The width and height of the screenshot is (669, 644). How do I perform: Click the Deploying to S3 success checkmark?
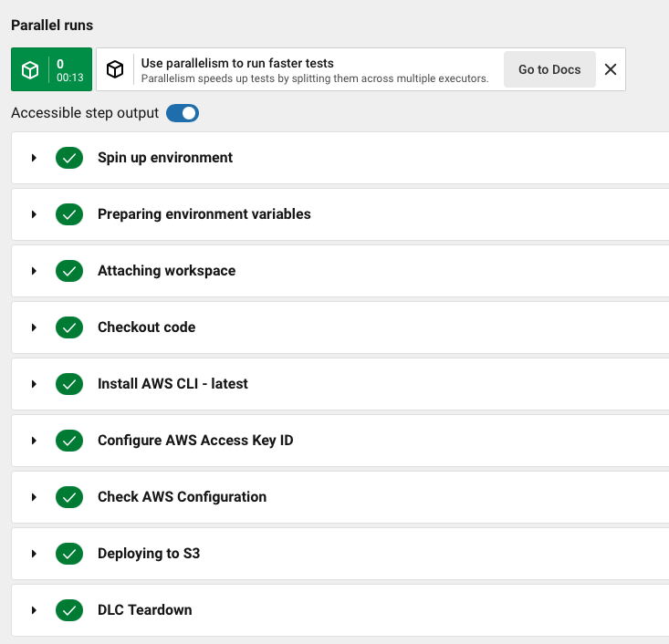(69, 554)
